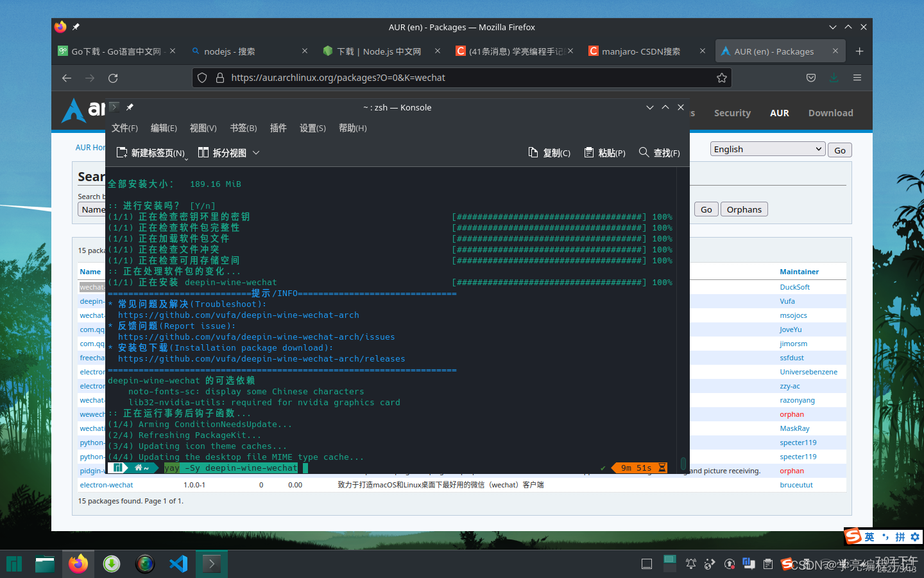The image size is (924, 578).
Task: Close the manjaro CSDN搜索 tab
Action: click(x=703, y=51)
